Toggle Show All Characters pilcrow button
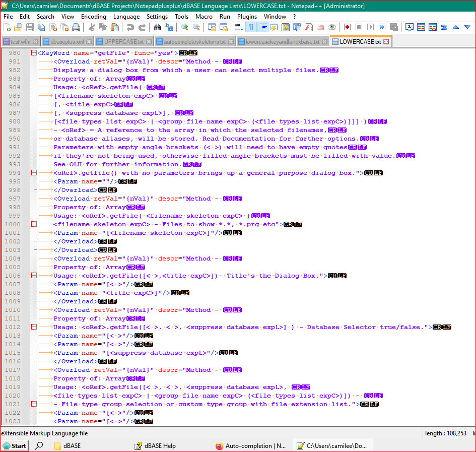Image resolution: width=476 pixels, height=452 pixels. click(251, 28)
